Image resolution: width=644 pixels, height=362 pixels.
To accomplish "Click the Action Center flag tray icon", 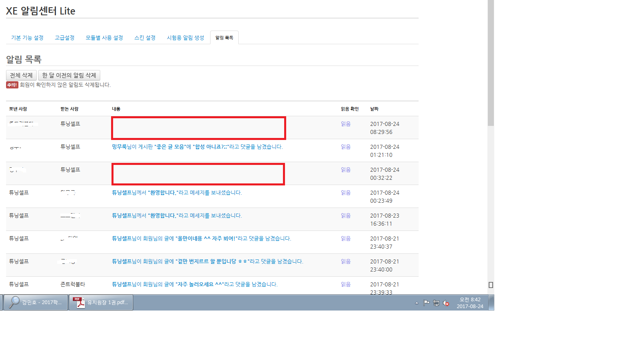I will 426,303.
